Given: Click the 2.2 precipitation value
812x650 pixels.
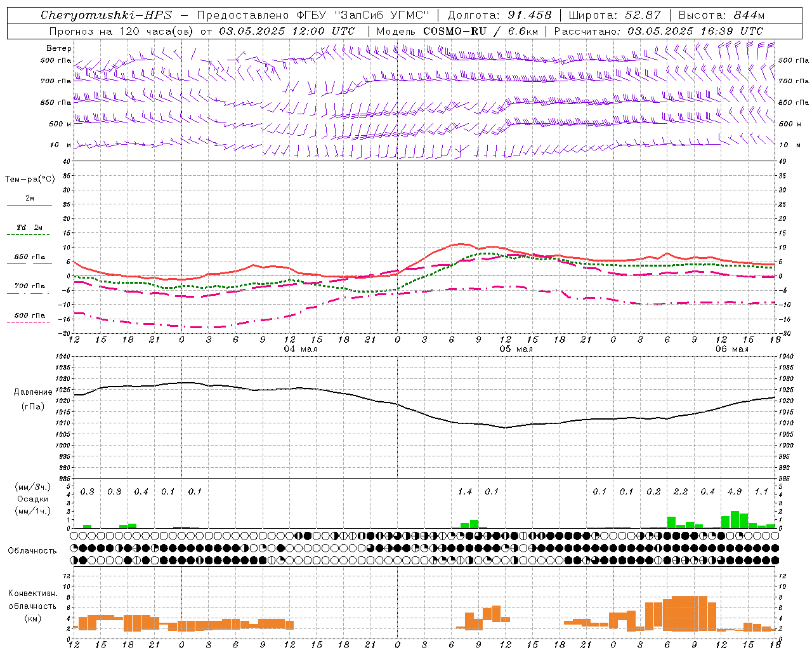Looking at the screenshot, I should (x=681, y=492).
